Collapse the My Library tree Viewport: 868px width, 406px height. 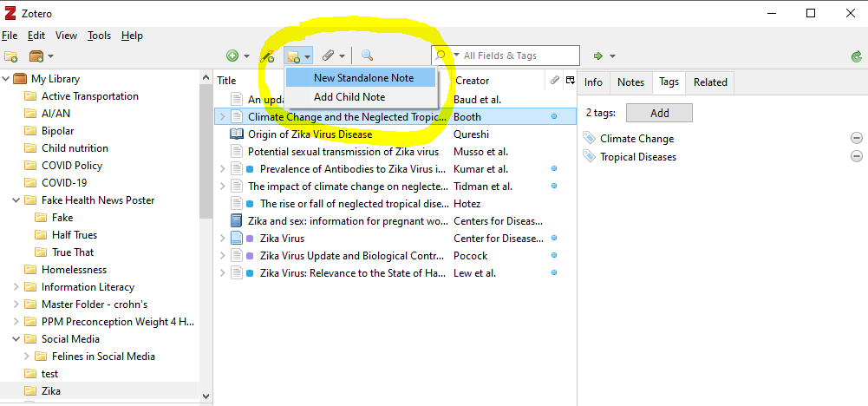(x=5, y=79)
